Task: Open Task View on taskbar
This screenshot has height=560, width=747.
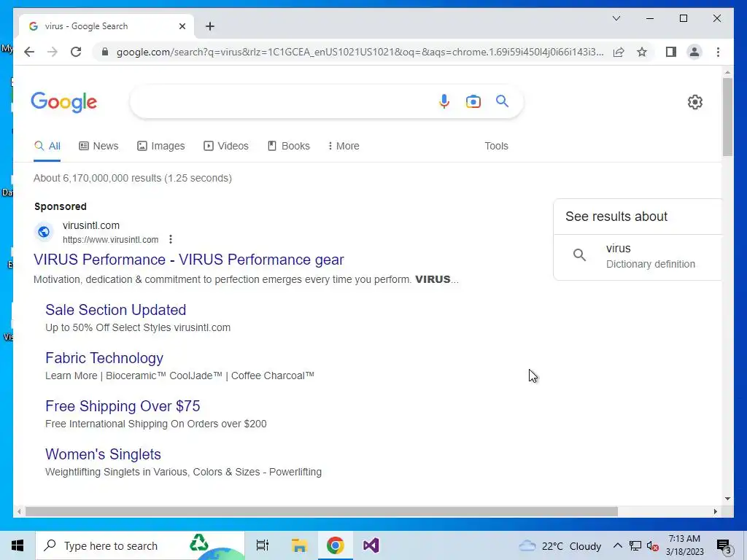Action: [x=263, y=545]
